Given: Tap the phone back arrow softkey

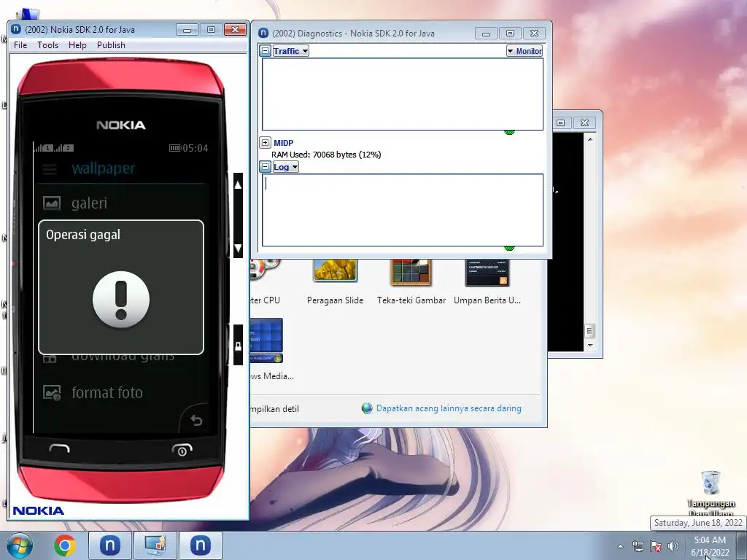Looking at the screenshot, I should (196, 420).
